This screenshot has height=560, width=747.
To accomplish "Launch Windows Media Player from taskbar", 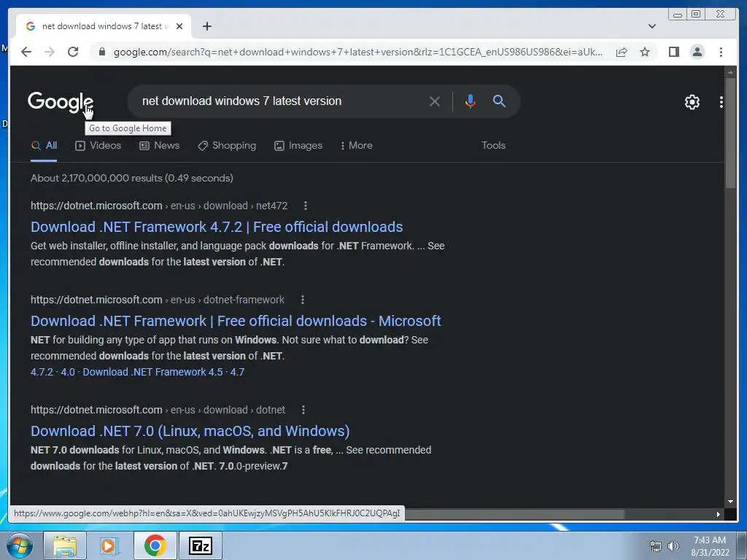I will 109,545.
